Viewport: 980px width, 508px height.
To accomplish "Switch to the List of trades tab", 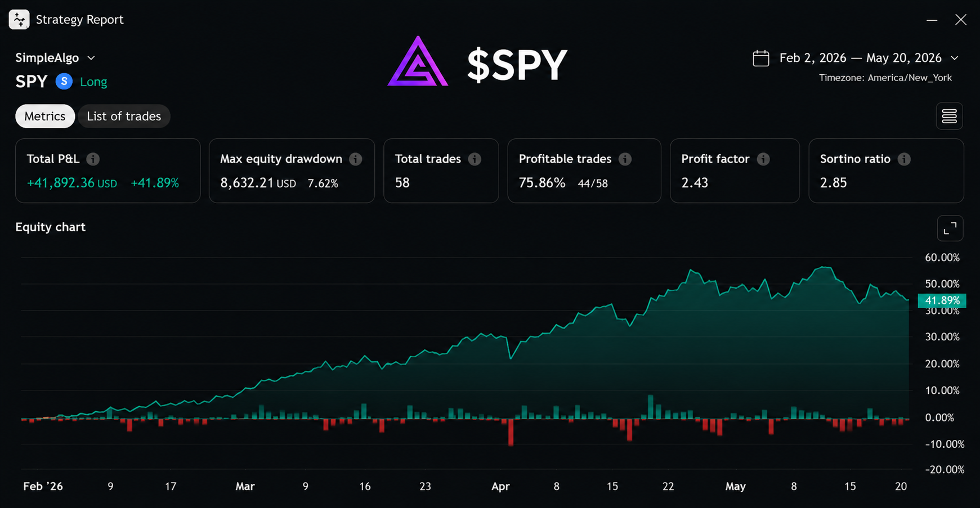I will 124,116.
